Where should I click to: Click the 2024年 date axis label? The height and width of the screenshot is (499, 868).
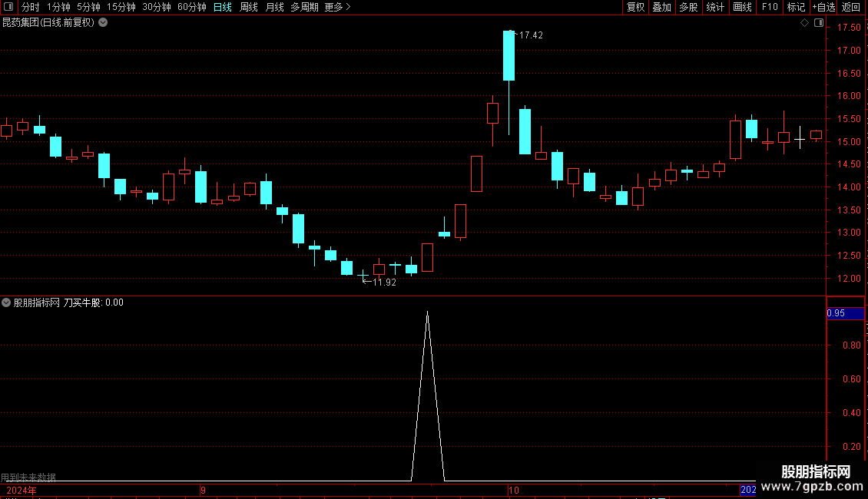tap(22, 490)
